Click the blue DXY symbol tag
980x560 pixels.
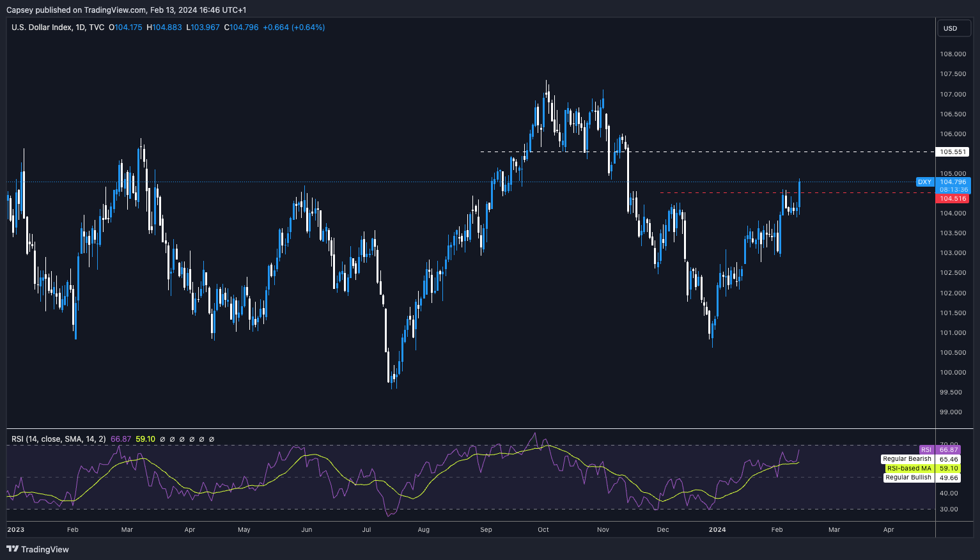tap(924, 182)
